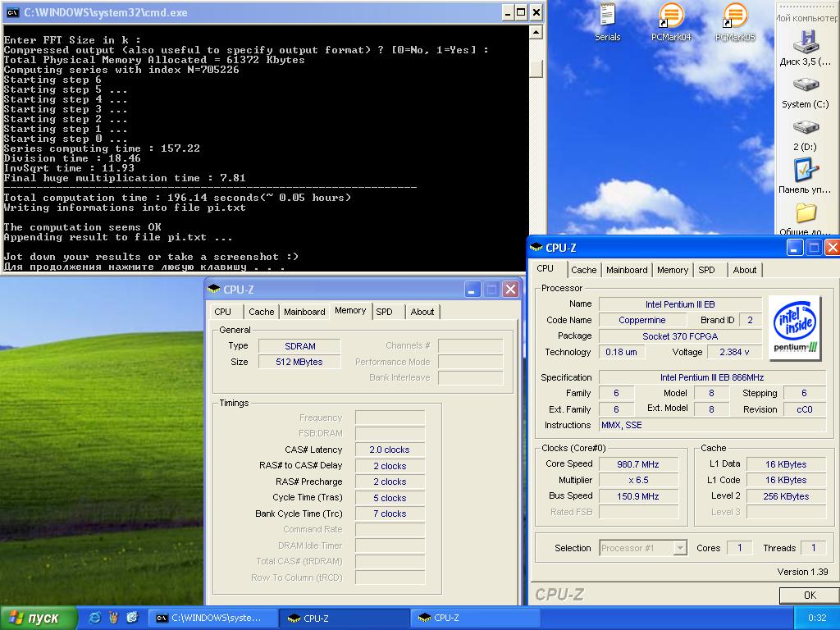This screenshot has width=840, height=630.
Task: Click OK in the CPU-Z processor window
Action: point(810,596)
